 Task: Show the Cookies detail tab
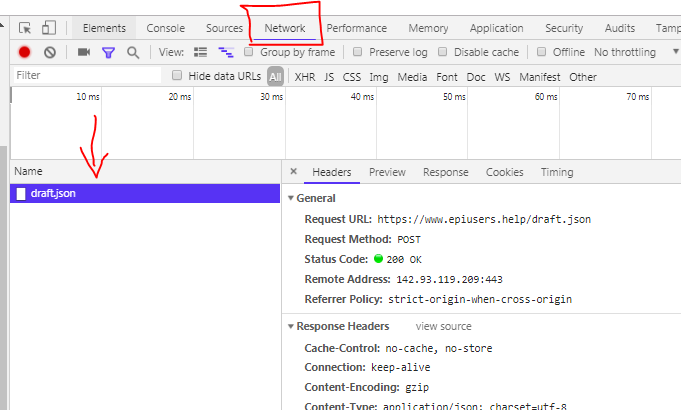(504, 172)
